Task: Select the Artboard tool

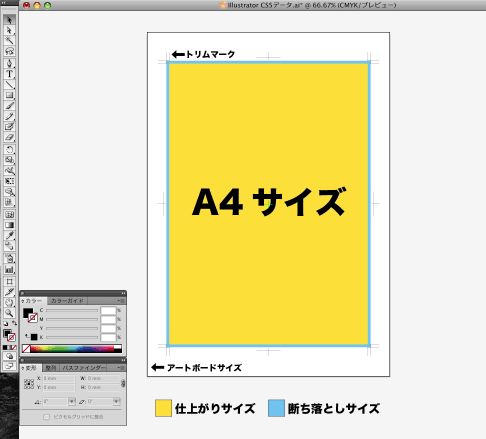Action: (9, 281)
